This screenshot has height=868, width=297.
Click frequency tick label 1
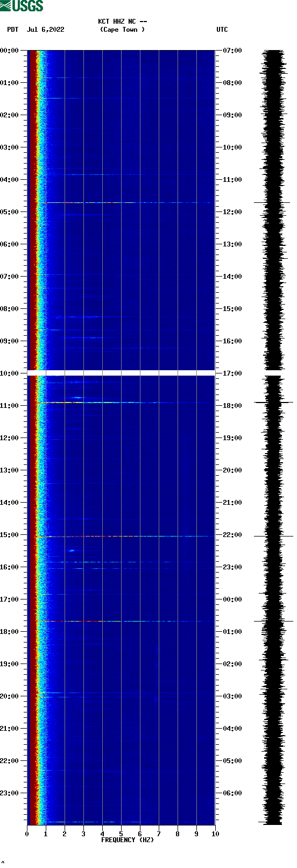(46, 834)
